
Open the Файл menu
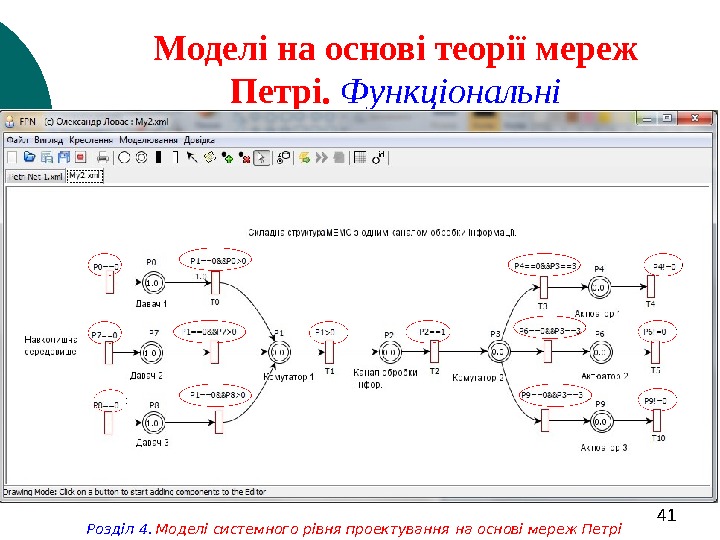[17, 140]
